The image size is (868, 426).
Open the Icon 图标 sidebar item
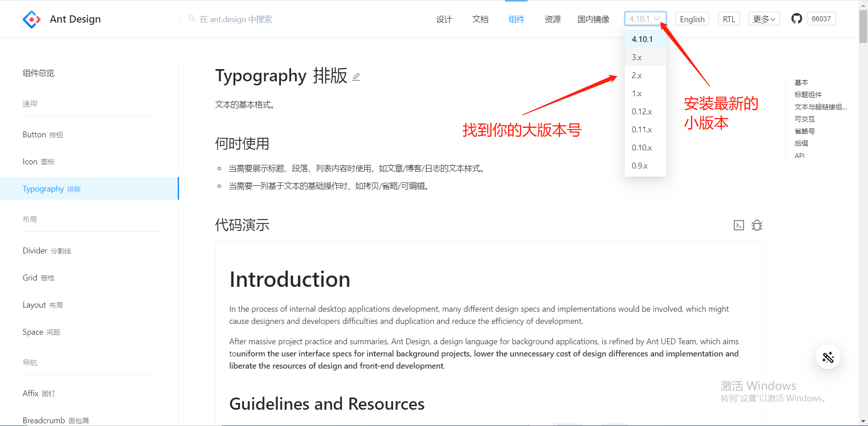(38, 162)
